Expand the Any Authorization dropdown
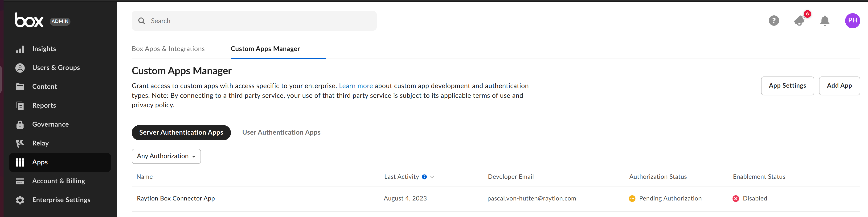This screenshot has height=217, width=868. tap(166, 156)
